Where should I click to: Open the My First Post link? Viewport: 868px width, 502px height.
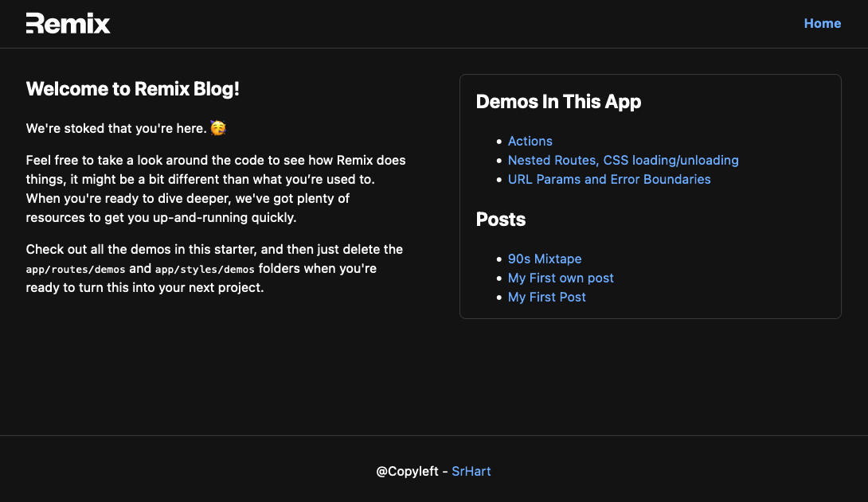pos(546,297)
